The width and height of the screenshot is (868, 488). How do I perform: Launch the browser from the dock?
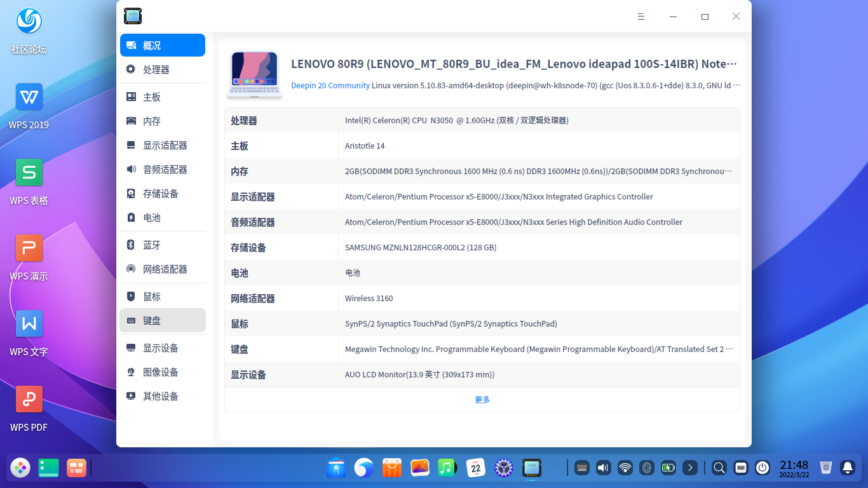pyautogui.click(x=364, y=468)
